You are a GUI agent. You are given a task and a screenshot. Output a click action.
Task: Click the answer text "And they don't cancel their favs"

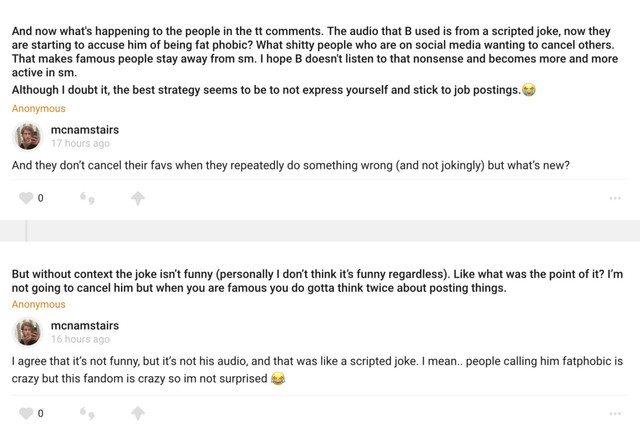(291, 165)
